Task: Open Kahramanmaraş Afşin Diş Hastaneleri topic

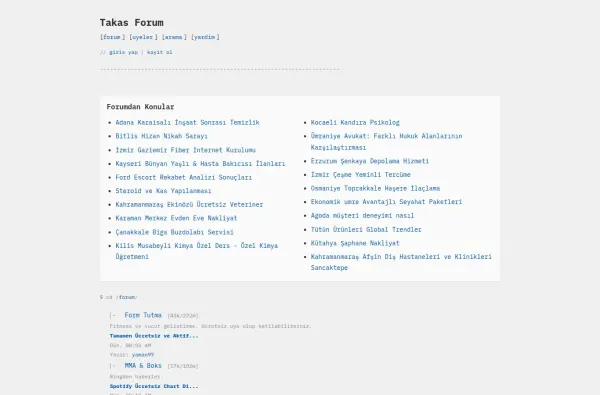Action: pos(401,262)
